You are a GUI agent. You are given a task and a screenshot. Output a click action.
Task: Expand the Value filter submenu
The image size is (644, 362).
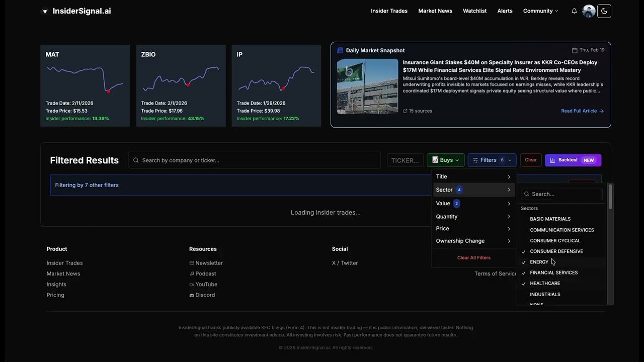click(x=473, y=203)
